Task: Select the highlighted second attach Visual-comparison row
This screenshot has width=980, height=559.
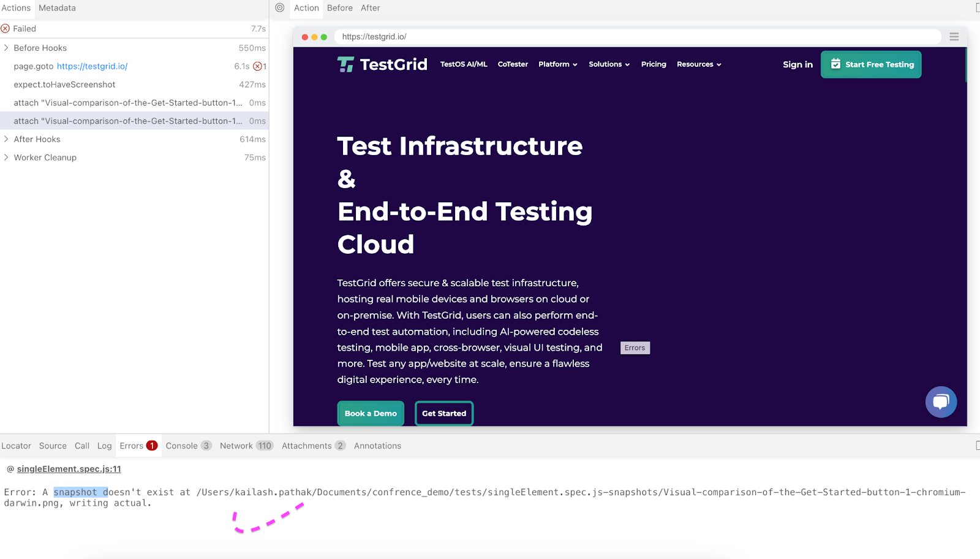Action: tap(134, 121)
